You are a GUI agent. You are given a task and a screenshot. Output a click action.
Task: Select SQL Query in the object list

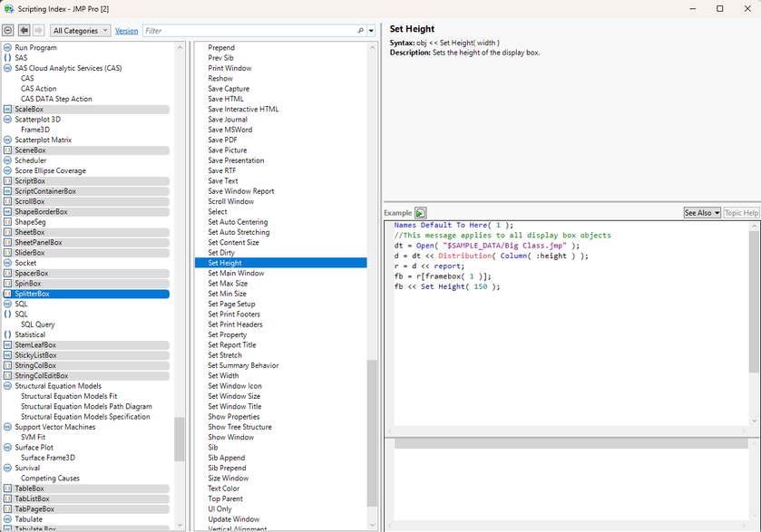[38, 324]
